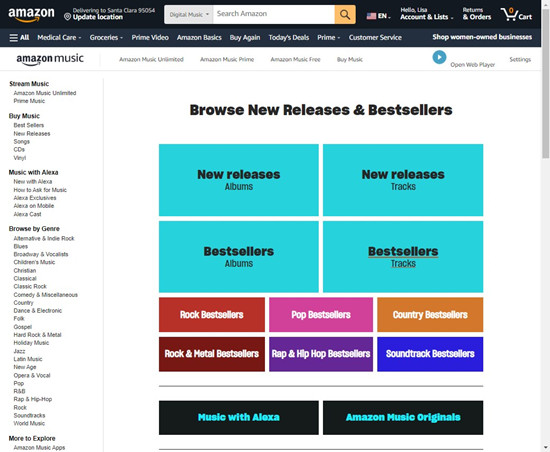The height and width of the screenshot is (452, 550).
Task: Open the Digital Music search category dropdown
Action: (189, 14)
